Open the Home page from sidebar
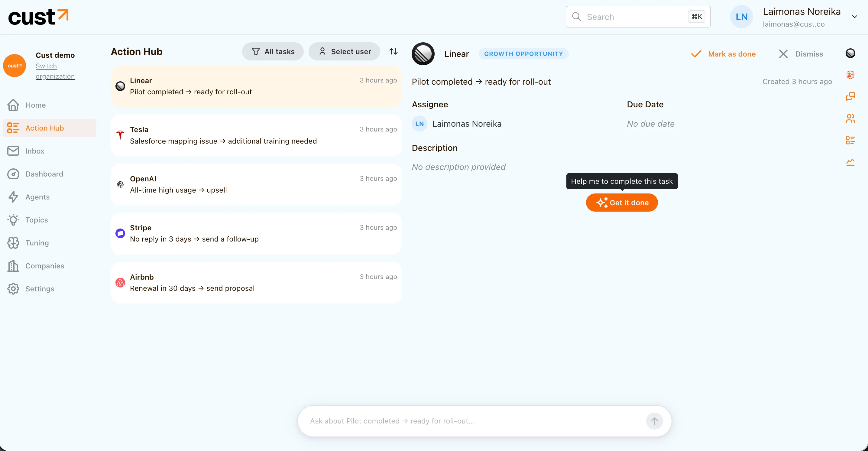The height and width of the screenshot is (451, 868). [x=50, y=105]
